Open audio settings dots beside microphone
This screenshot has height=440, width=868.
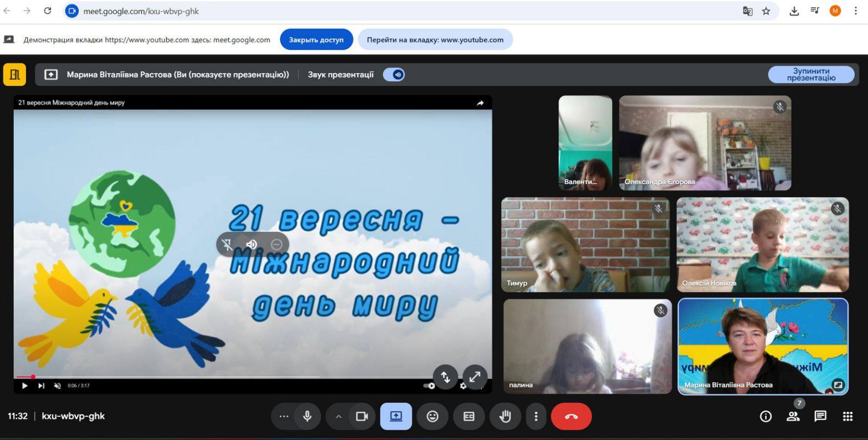(x=284, y=416)
